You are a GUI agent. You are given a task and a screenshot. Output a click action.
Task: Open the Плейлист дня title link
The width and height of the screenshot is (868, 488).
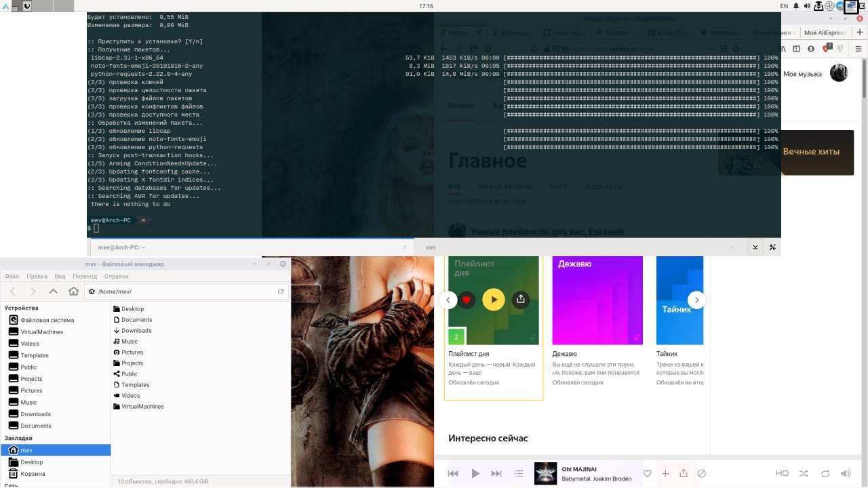469,354
